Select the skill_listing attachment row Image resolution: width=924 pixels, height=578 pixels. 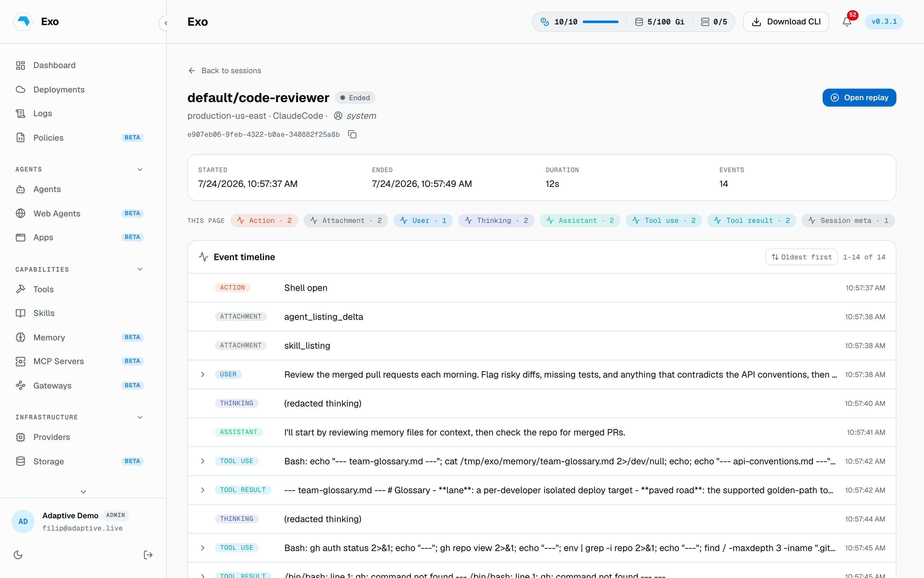(x=542, y=346)
